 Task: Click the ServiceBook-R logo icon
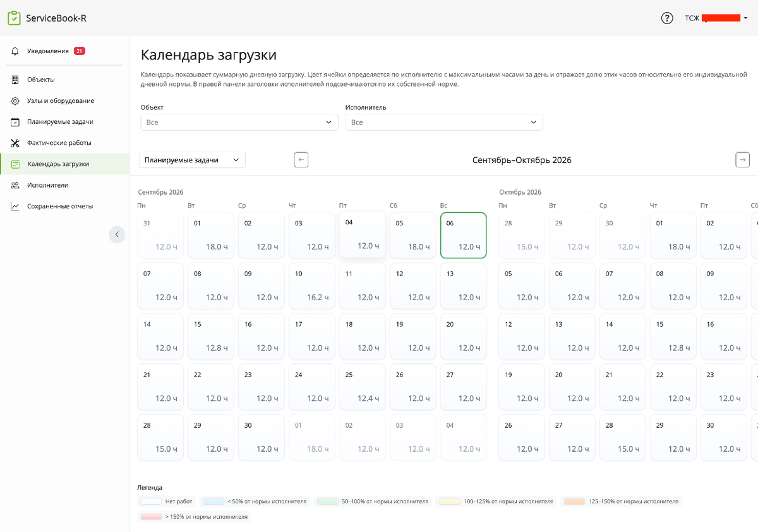point(14,18)
